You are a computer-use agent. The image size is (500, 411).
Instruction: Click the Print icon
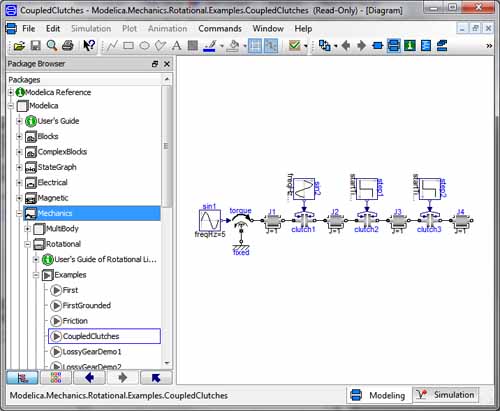68,46
